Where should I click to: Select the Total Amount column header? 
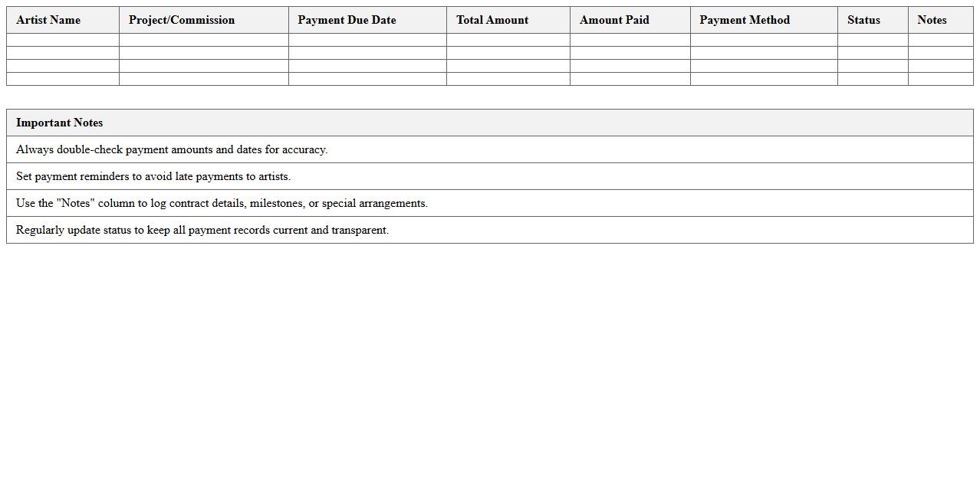pos(492,20)
